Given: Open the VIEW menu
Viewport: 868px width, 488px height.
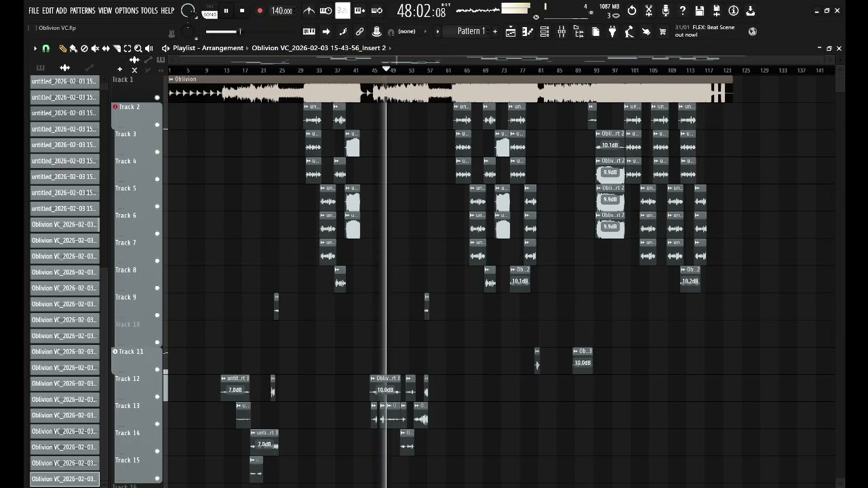Looking at the screenshot, I should coord(105,11).
